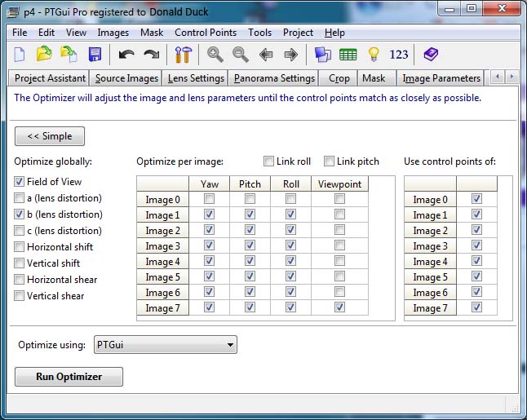This screenshot has width=527, height=420.
Task: Open the control point table icon
Action: pos(348,55)
